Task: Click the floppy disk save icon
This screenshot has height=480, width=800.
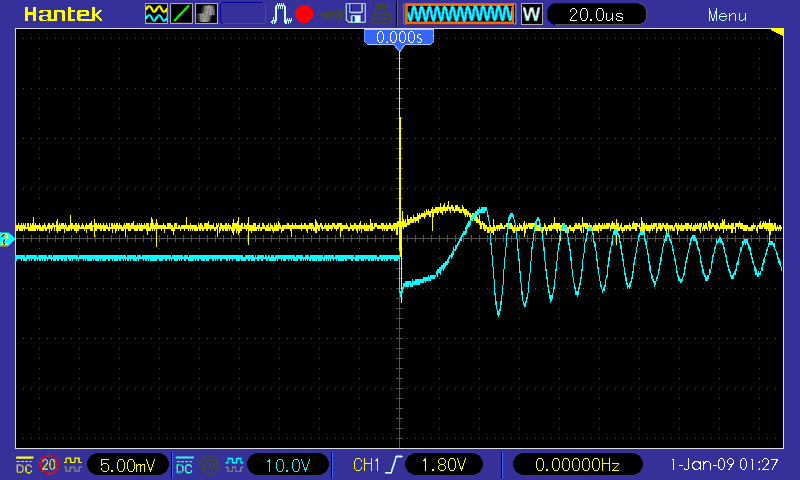Action: (x=356, y=13)
